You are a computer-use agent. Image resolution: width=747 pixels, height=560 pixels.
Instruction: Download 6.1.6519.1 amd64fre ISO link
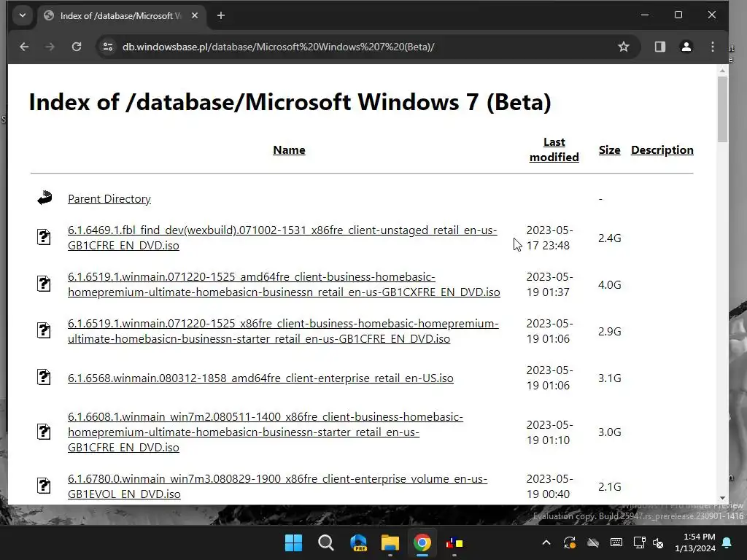[284, 284]
